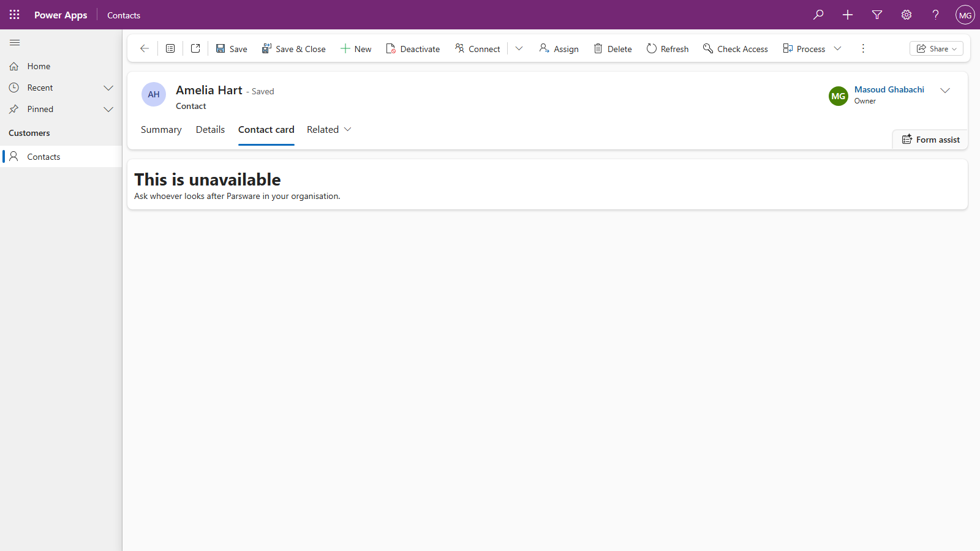Open the MG account avatar in header
Viewport: 980px width, 551px height.
coord(965,15)
